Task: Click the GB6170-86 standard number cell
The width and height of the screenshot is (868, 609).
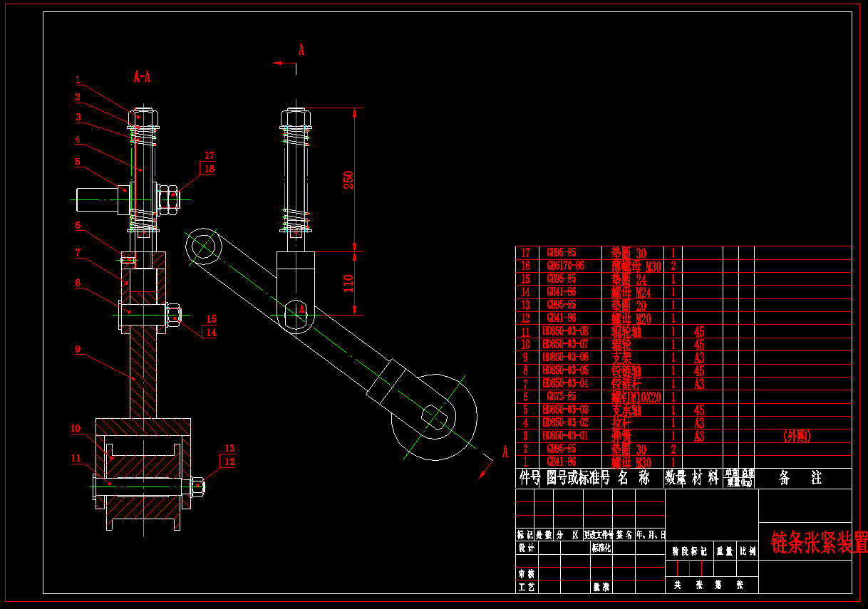Action: (565, 266)
